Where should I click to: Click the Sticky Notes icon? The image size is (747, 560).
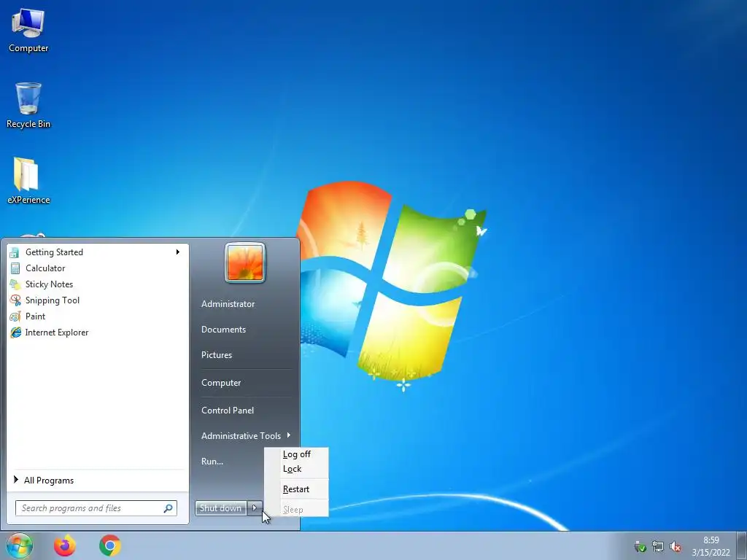click(15, 284)
